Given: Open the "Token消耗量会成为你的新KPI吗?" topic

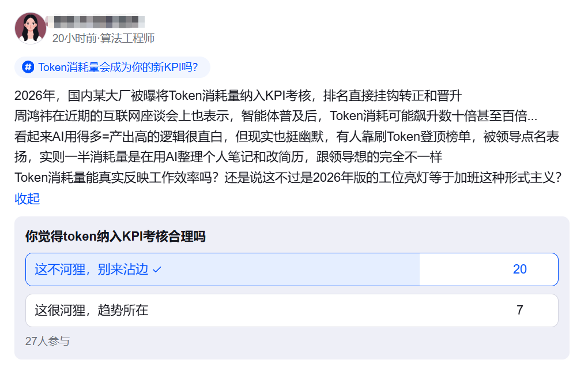Looking at the screenshot, I should (118, 67).
